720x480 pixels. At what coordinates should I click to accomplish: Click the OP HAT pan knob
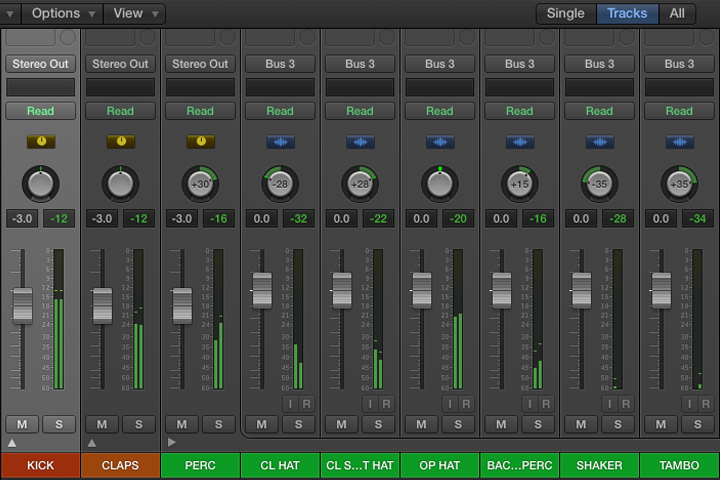[x=440, y=184]
